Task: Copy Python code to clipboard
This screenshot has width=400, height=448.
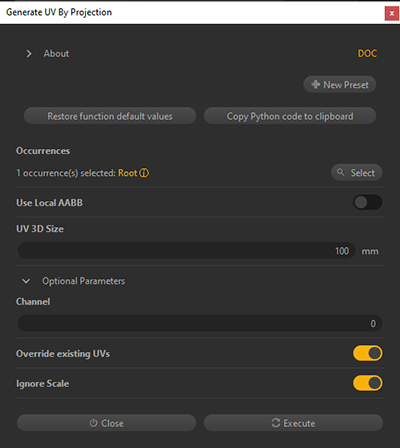Action: pos(290,116)
